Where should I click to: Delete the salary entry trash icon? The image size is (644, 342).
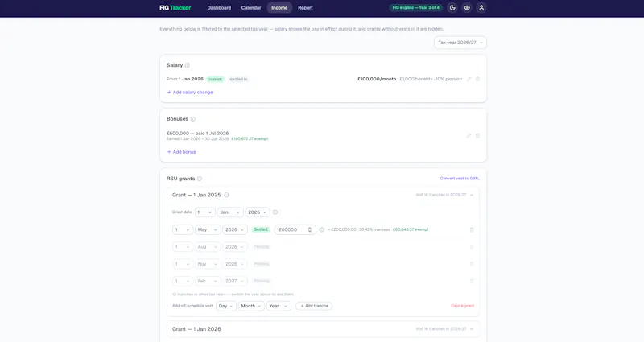pyautogui.click(x=477, y=79)
